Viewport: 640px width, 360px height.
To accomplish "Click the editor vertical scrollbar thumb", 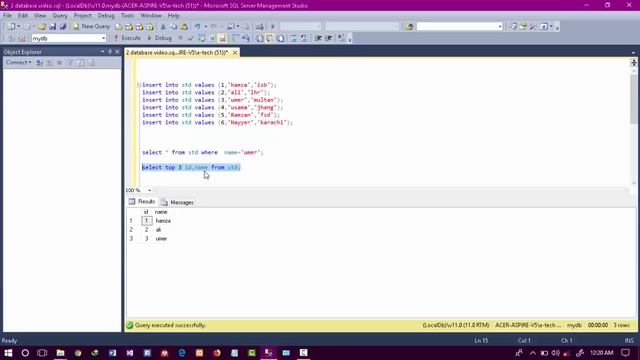I will pyautogui.click(x=633, y=100).
